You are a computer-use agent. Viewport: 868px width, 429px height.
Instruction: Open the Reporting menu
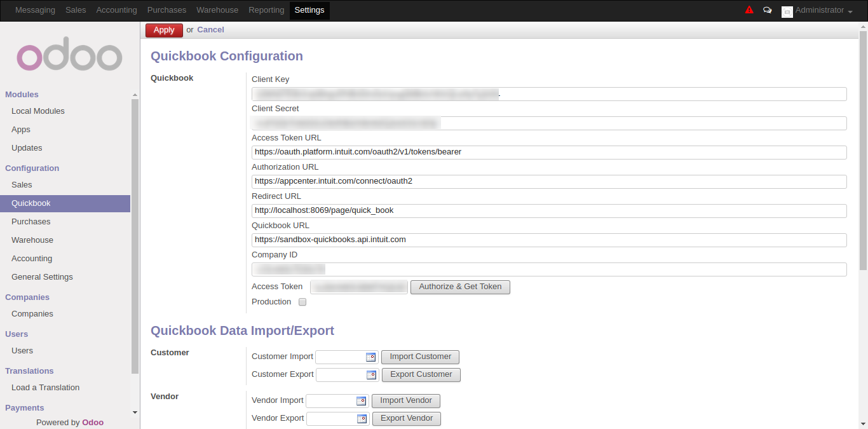tap(267, 10)
